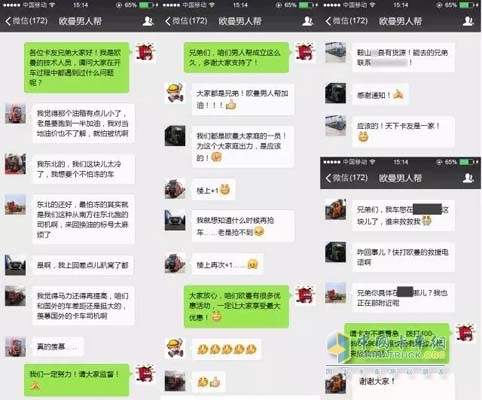
Task: Tap the hard-hat cartoon avatar next to 大家都是兄弟 message
Action: pyautogui.click(x=175, y=93)
